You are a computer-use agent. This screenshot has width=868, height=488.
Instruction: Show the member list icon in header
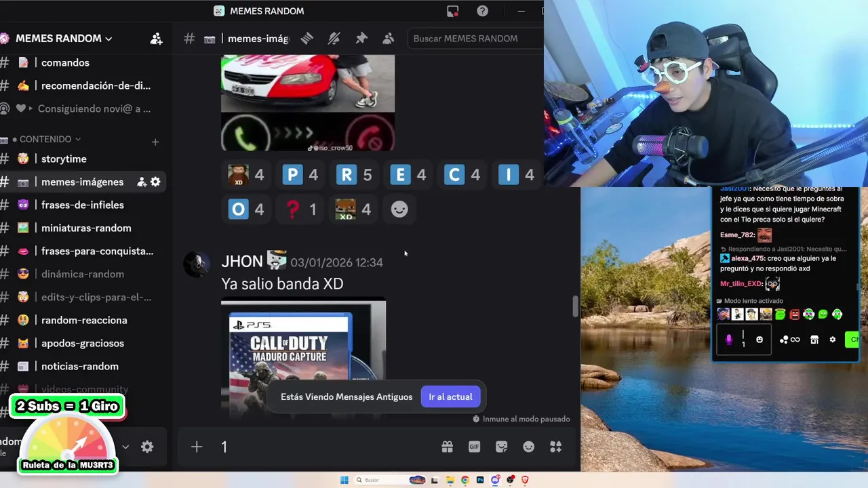tap(388, 39)
